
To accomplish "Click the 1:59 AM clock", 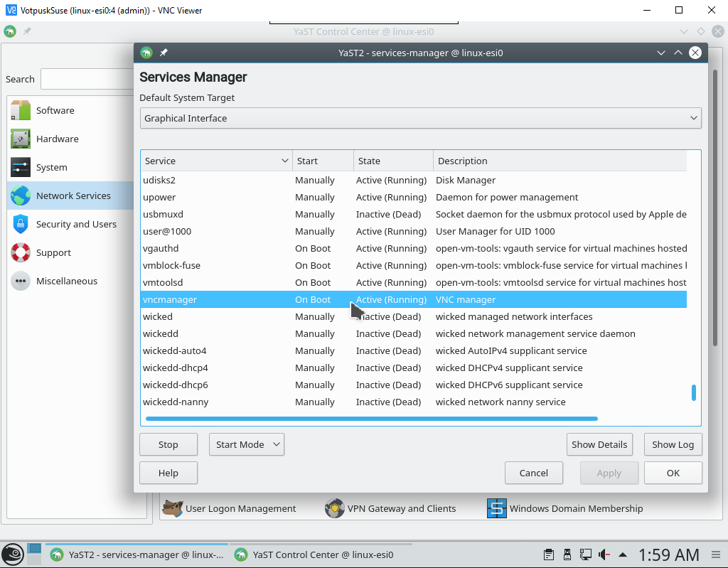I will coord(668,554).
